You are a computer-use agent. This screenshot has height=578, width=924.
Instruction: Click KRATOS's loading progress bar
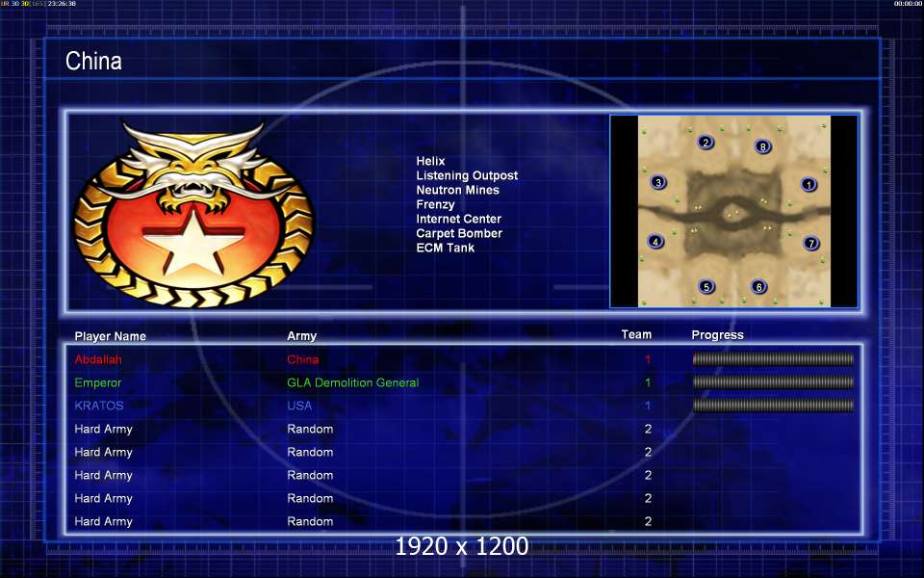click(773, 406)
